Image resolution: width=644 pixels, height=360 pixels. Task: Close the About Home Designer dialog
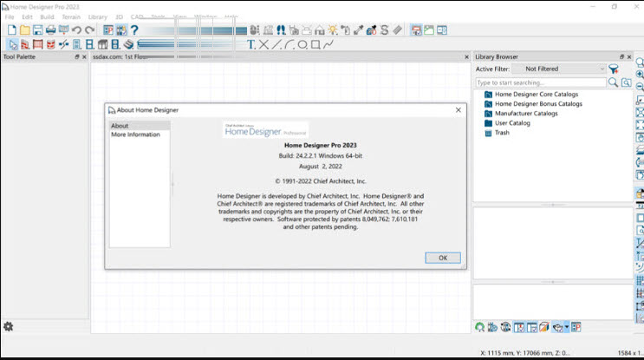coord(458,110)
